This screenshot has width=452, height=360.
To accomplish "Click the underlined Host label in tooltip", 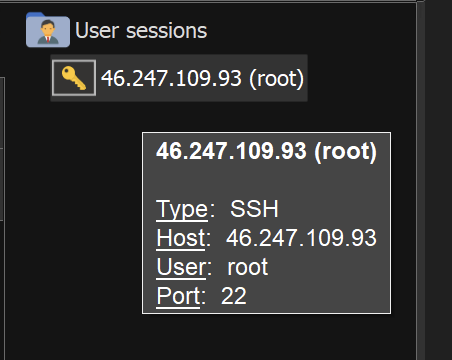I will click(x=181, y=238).
